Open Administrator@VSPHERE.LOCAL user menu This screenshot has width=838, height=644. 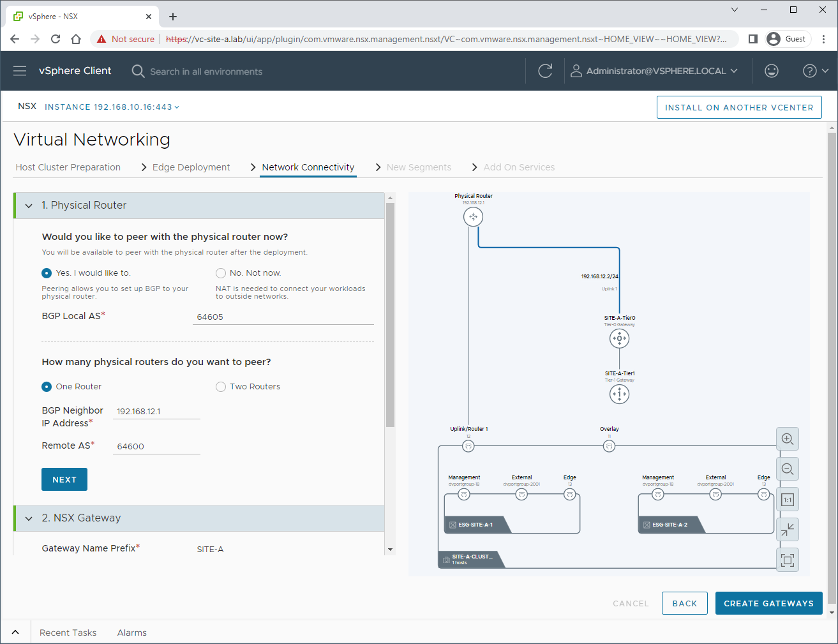coord(654,71)
